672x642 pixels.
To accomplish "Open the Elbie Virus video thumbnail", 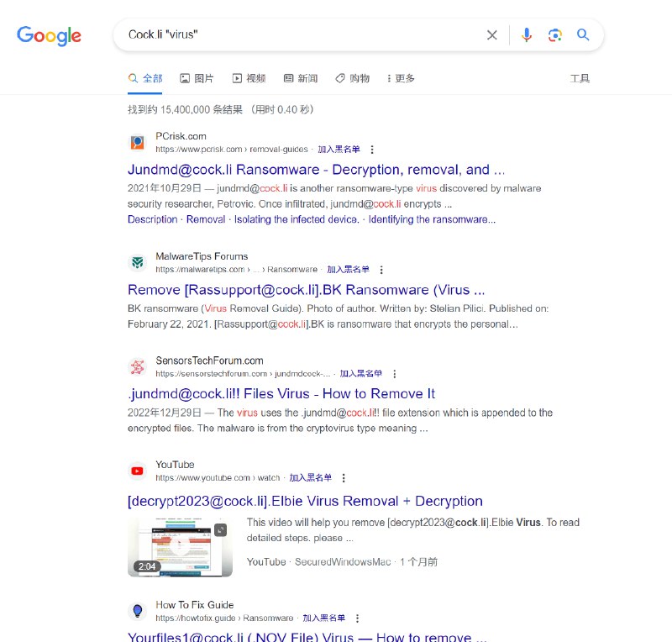I will point(180,547).
